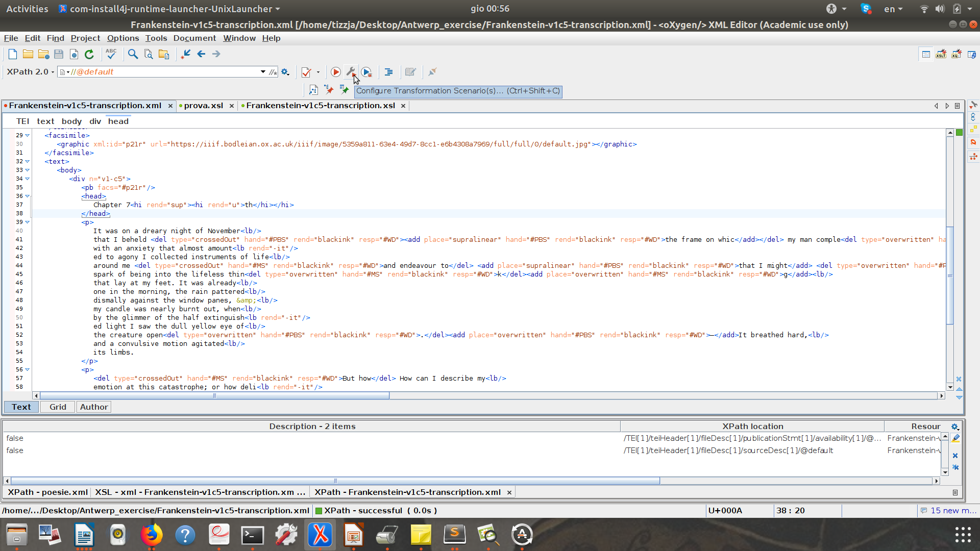Collapse the head element fold on line 36
The width and height of the screenshot is (980, 551).
[28, 196]
